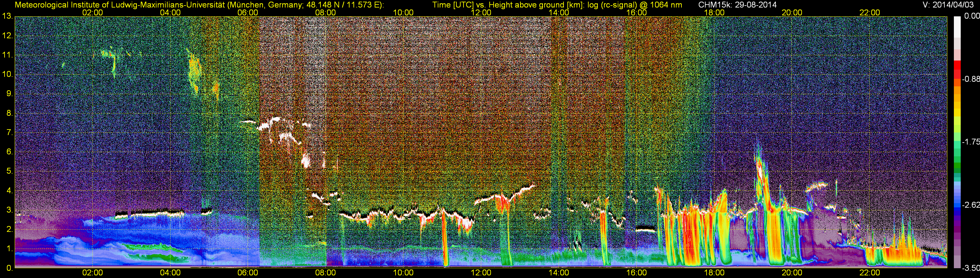Click the height axis label '9.'
The width and height of the screenshot is (980, 278).
pyautogui.click(x=9, y=94)
